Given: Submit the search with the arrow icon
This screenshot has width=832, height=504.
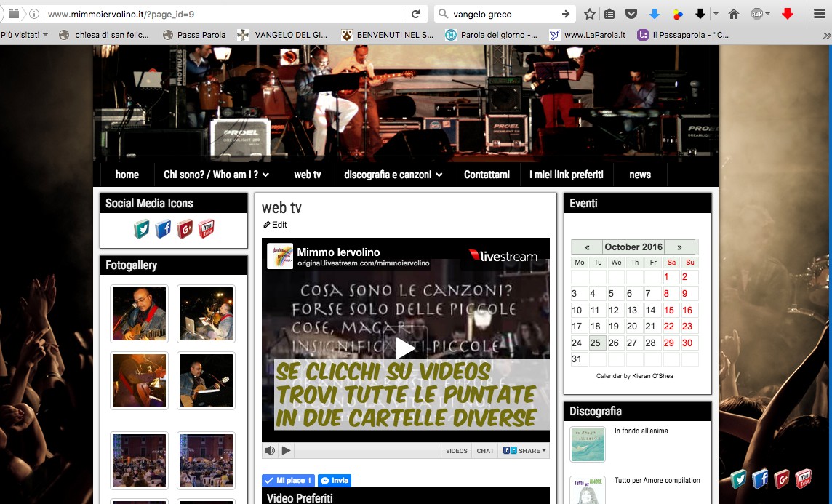Looking at the screenshot, I should click(x=566, y=15).
